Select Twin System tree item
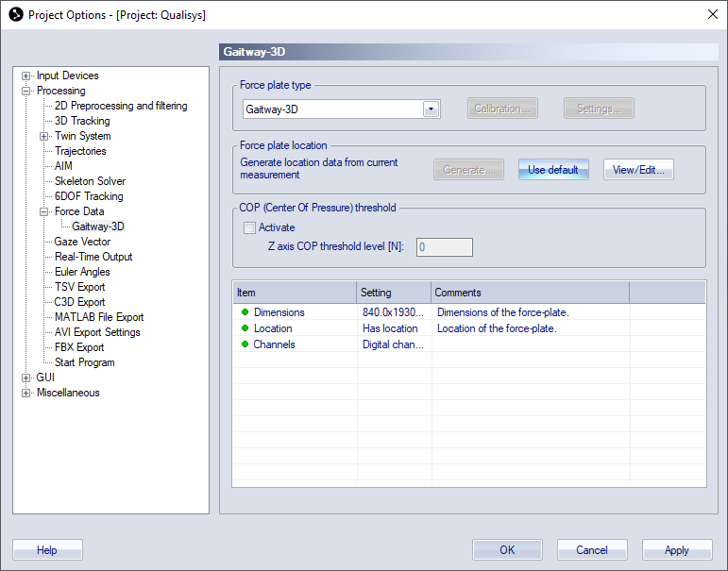The height and width of the screenshot is (571, 728). [83, 136]
